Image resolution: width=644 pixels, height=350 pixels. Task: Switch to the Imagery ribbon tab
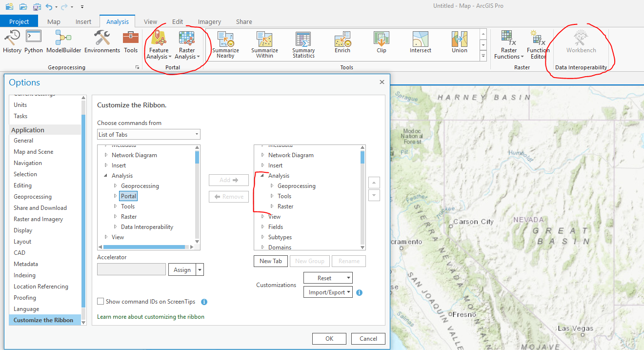(x=209, y=21)
